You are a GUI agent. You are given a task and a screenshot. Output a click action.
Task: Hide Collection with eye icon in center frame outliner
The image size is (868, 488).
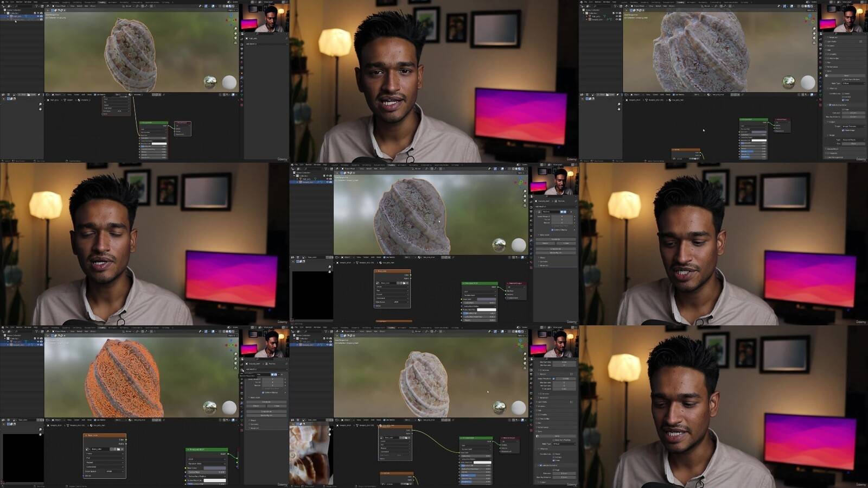pyautogui.click(x=328, y=176)
